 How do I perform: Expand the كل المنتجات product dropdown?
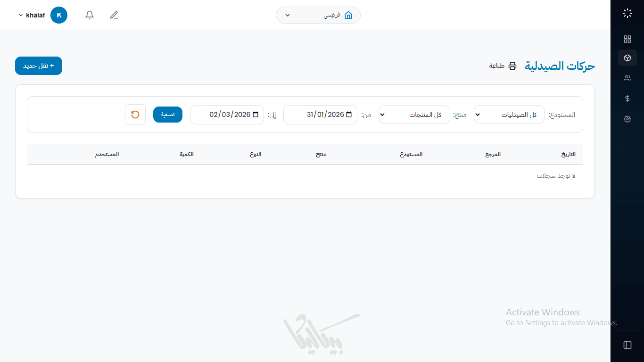pos(413,115)
